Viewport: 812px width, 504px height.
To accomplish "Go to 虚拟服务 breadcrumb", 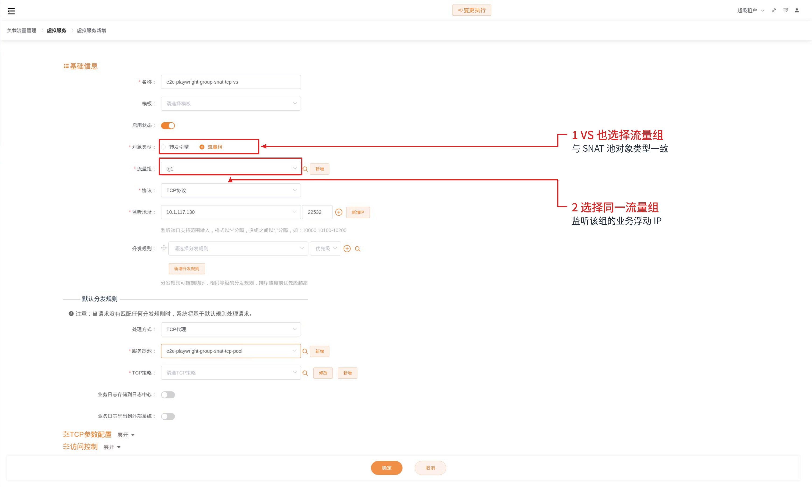I will coord(56,30).
